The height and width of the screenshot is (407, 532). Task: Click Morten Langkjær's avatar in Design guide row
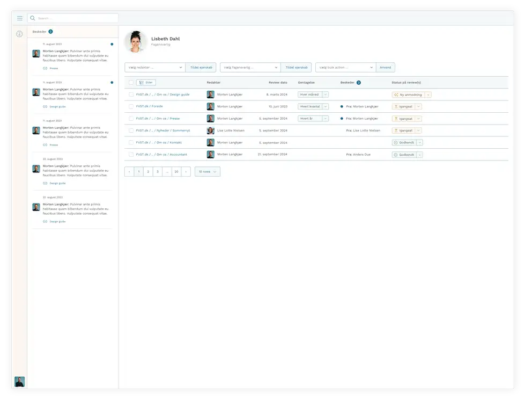point(211,95)
